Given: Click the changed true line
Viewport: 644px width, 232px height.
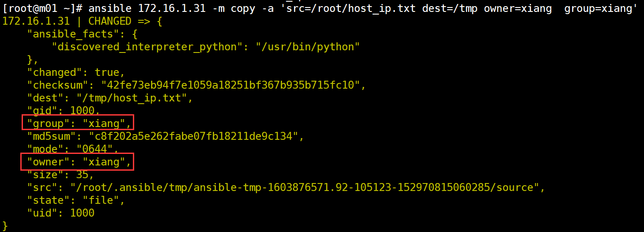Looking at the screenshot, I should 76,72.
